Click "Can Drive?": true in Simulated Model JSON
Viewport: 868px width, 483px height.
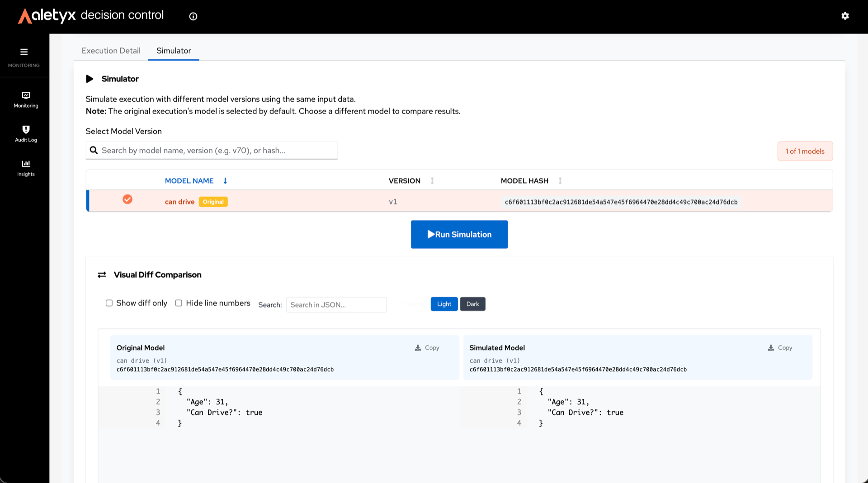click(585, 412)
